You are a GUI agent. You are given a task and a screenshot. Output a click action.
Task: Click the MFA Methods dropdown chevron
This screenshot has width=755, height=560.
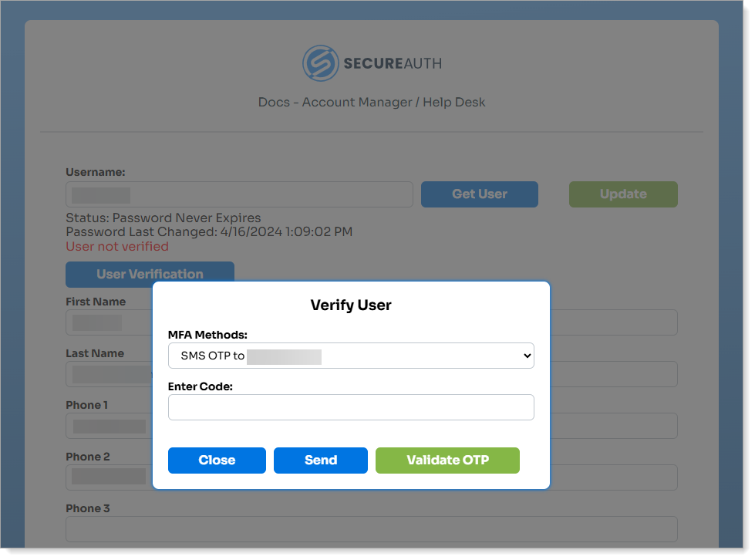coord(525,356)
